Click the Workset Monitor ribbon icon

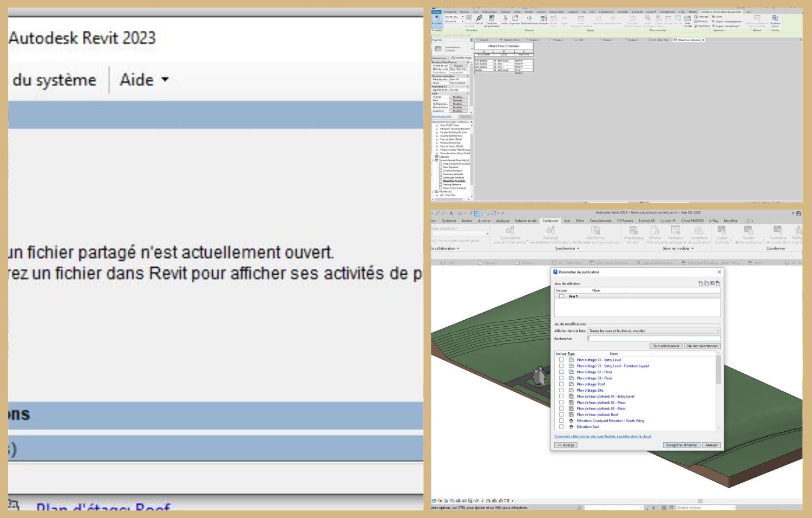pos(633,235)
